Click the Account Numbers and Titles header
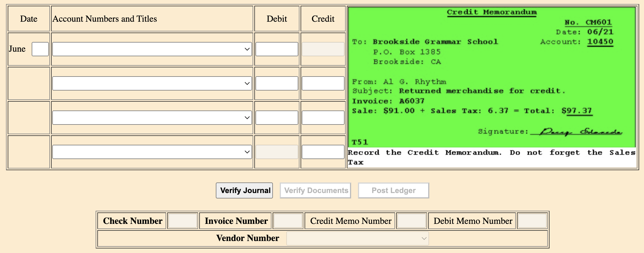 [105, 19]
